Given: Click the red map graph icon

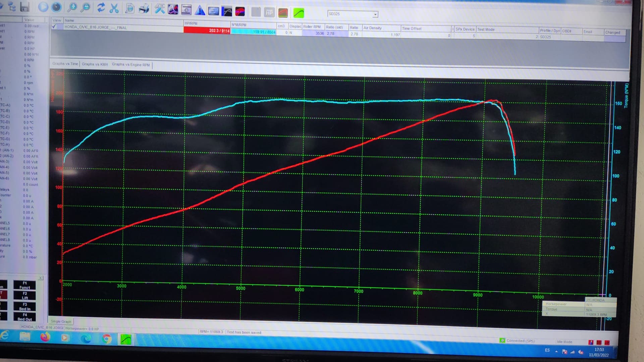Looking at the screenshot, I should pos(240,12).
